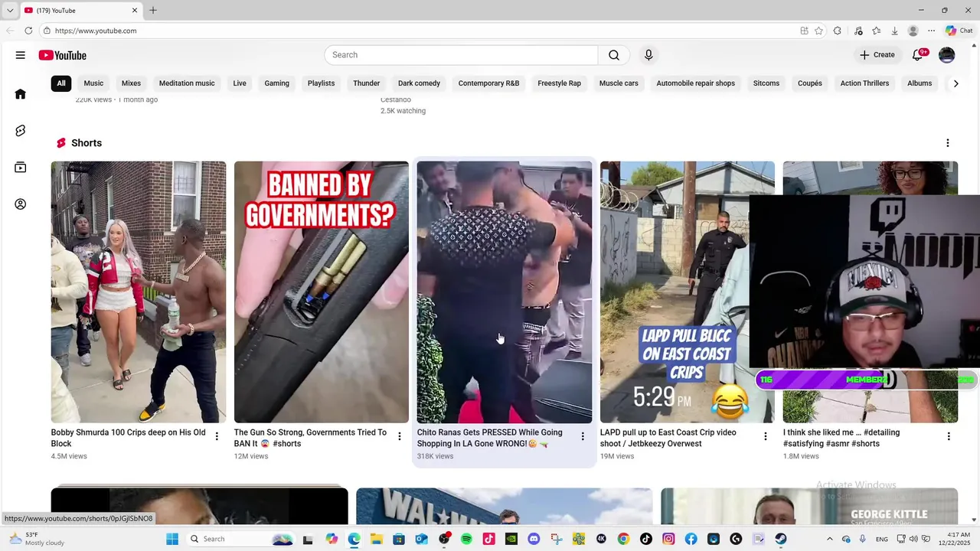The height and width of the screenshot is (551, 980).
Task: Click the YouTube logo
Action: pyautogui.click(x=63, y=55)
